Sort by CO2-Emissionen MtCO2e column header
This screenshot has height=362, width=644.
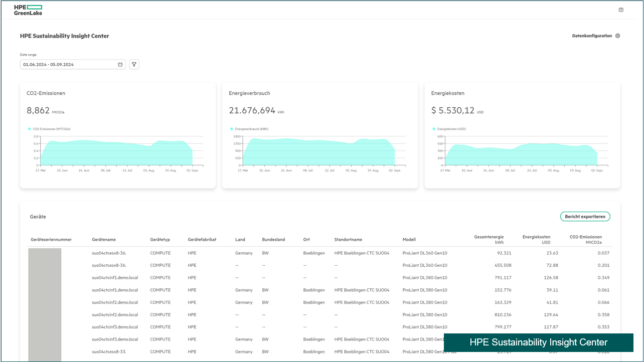(x=586, y=239)
